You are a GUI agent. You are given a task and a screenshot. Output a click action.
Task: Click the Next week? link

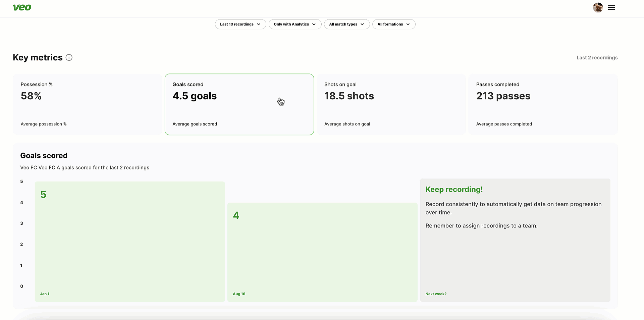(x=436, y=294)
